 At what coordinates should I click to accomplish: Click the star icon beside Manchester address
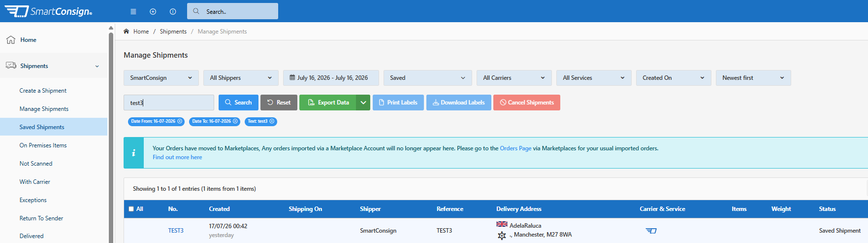point(502,236)
